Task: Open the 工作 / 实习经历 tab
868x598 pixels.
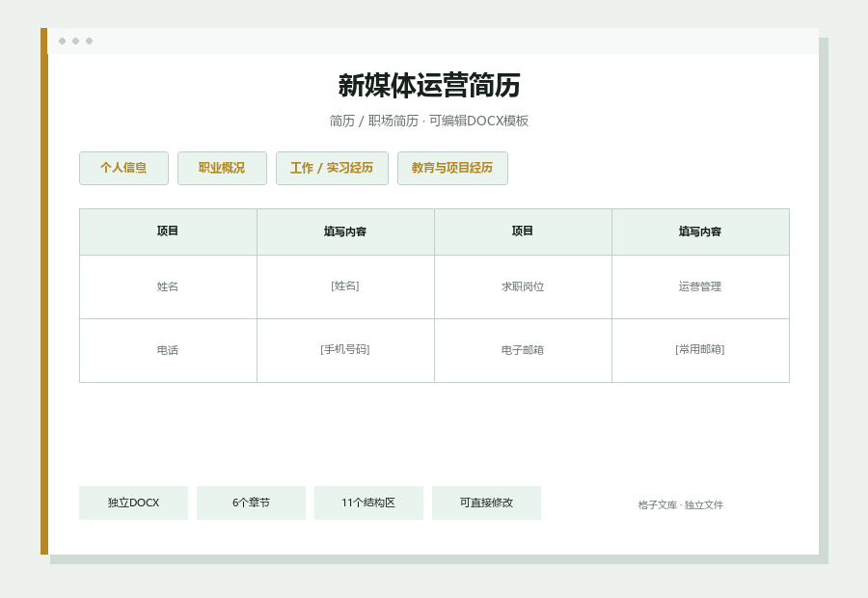Action: click(x=332, y=169)
